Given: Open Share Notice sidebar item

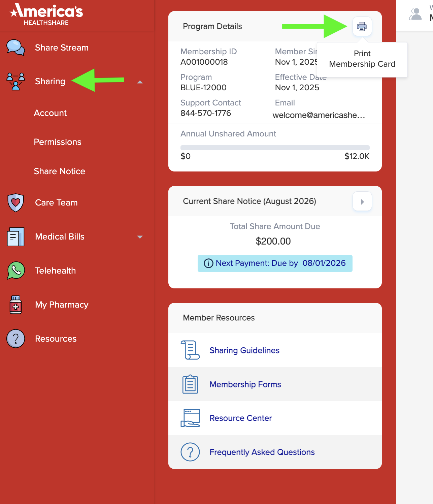Looking at the screenshot, I should pos(60,171).
